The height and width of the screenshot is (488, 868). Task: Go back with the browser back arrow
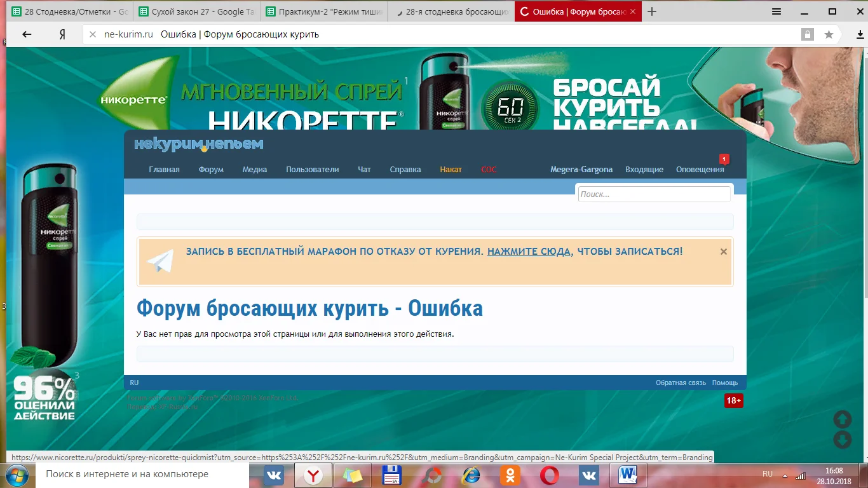[27, 34]
